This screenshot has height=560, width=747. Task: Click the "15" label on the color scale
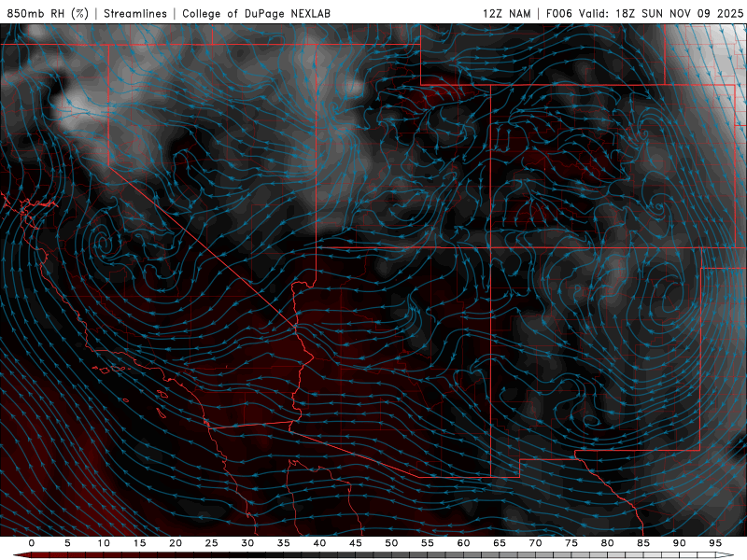click(x=139, y=543)
